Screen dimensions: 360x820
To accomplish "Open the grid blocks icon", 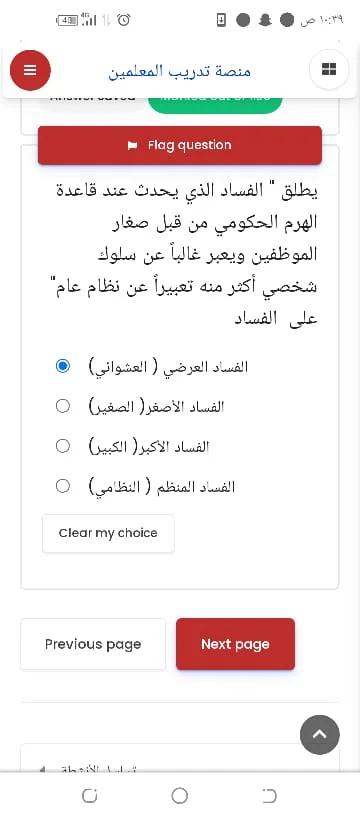I will 329,69.
